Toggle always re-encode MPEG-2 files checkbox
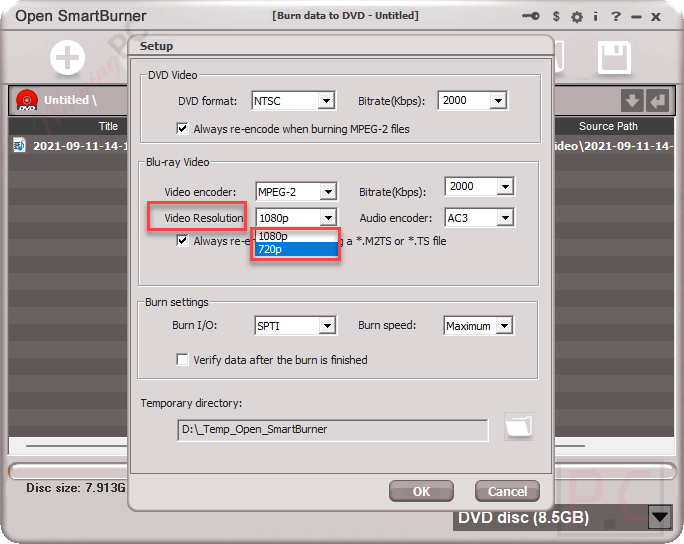This screenshot has width=684, height=544. (x=182, y=129)
